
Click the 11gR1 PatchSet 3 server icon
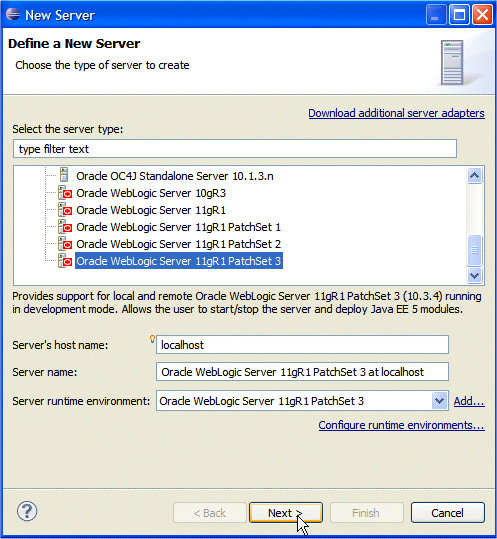[65, 261]
